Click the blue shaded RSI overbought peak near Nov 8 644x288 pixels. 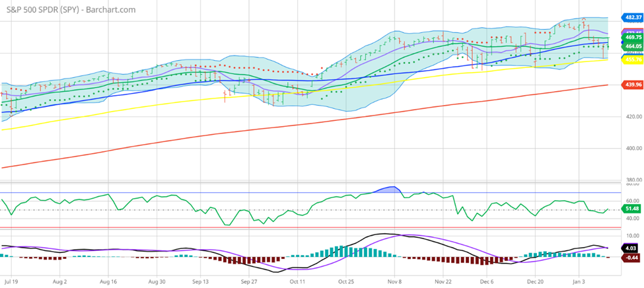(x=388, y=190)
